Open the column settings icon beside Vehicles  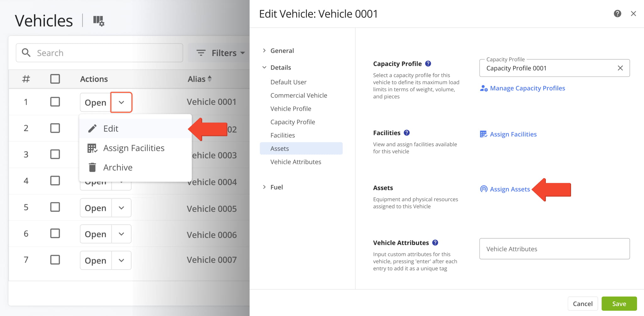click(x=98, y=21)
